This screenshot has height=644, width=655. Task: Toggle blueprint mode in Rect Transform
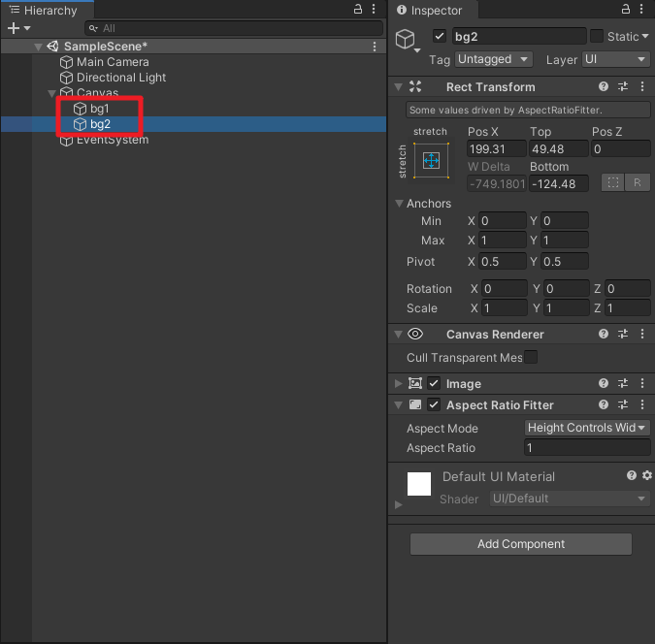(x=613, y=183)
